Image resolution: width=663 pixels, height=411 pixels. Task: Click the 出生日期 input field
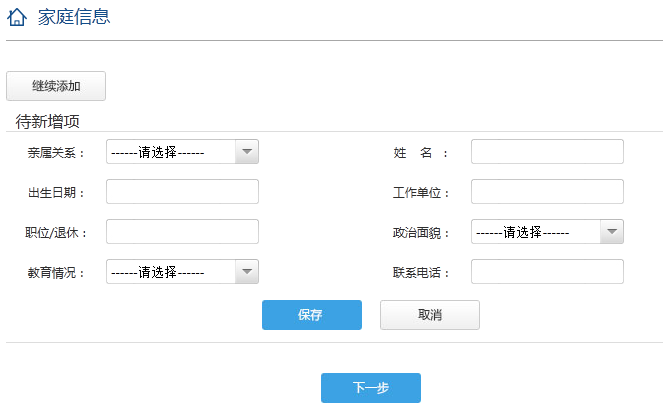point(182,192)
